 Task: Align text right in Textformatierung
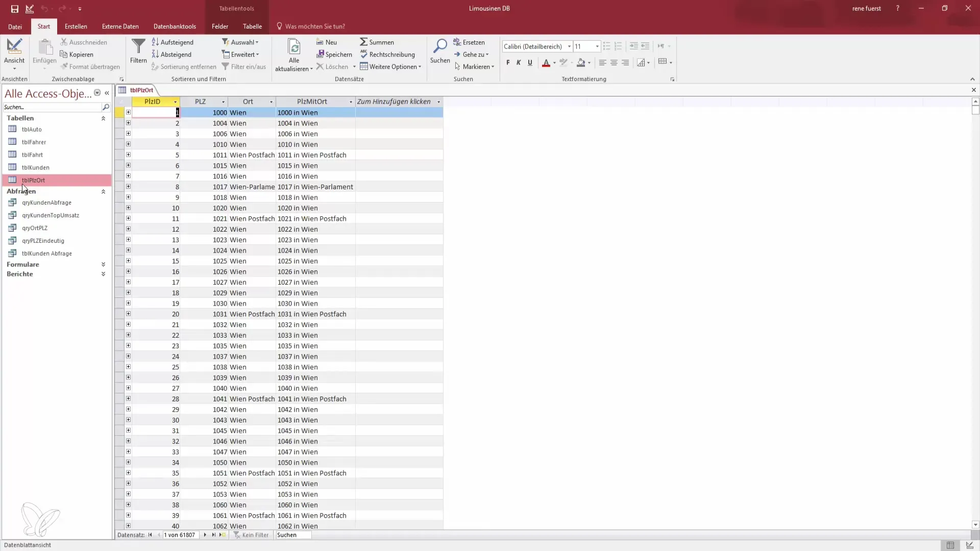click(x=625, y=63)
